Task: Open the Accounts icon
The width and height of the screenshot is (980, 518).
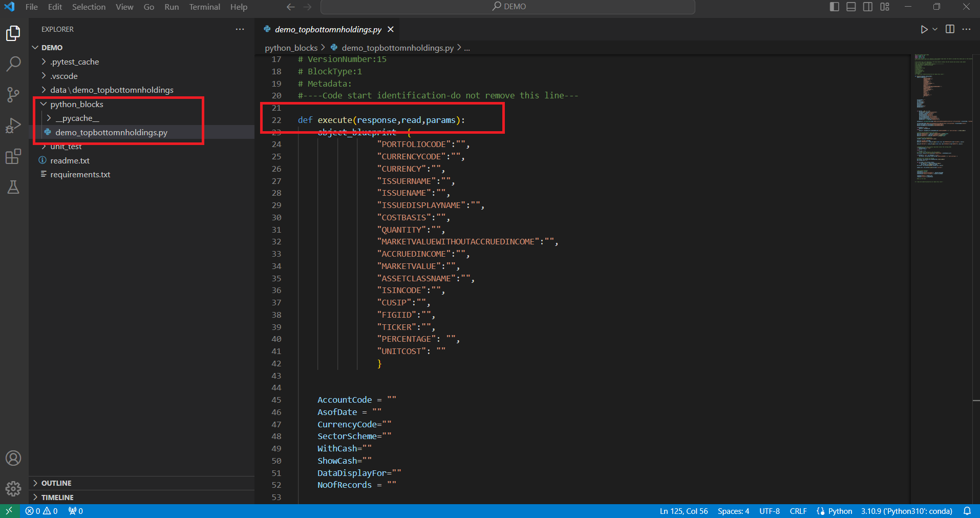Action: (13, 458)
